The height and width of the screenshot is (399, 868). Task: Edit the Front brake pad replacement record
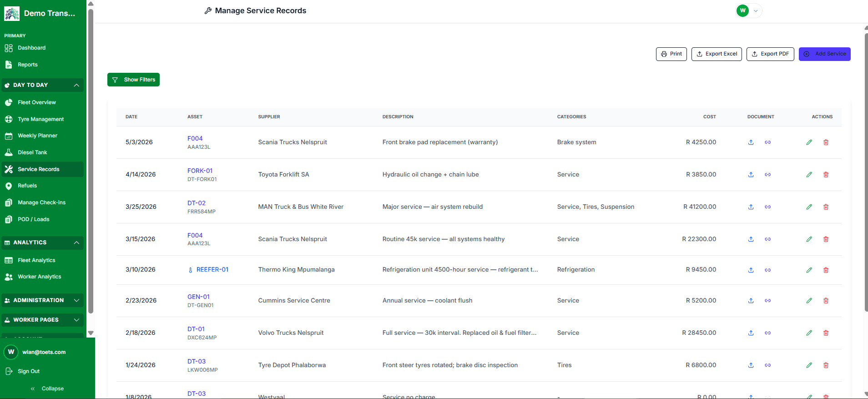[809, 142]
